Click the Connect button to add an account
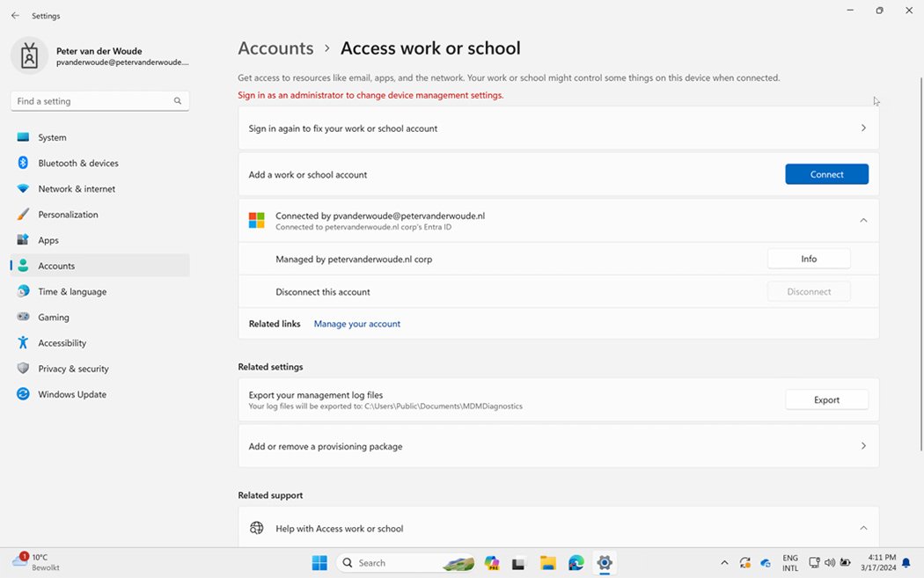This screenshot has width=924, height=578. [825, 173]
